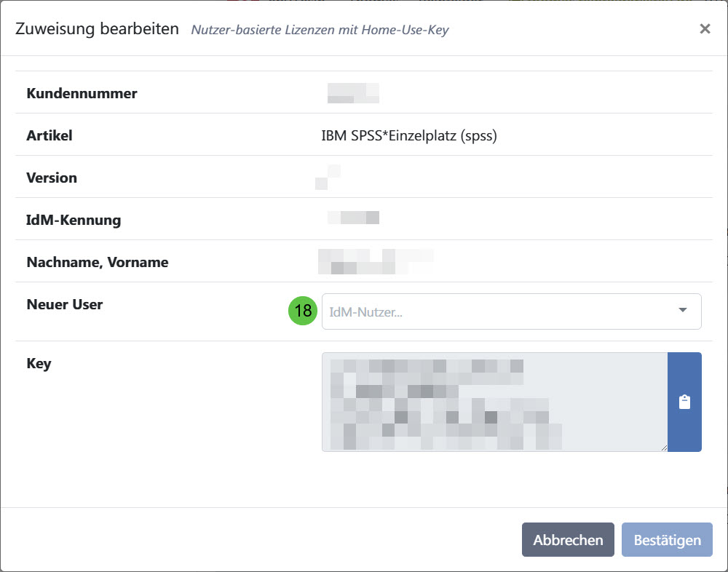The image size is (728, 572).
Task: Click the blurred Nachname, Vorname value
Action: pyautogui.click(x=375, y=262)
